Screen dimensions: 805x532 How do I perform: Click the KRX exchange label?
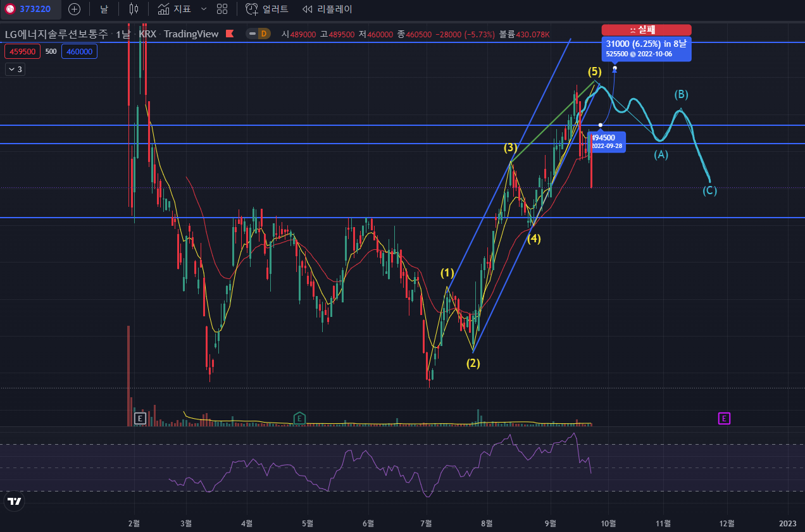pos(147,34)
